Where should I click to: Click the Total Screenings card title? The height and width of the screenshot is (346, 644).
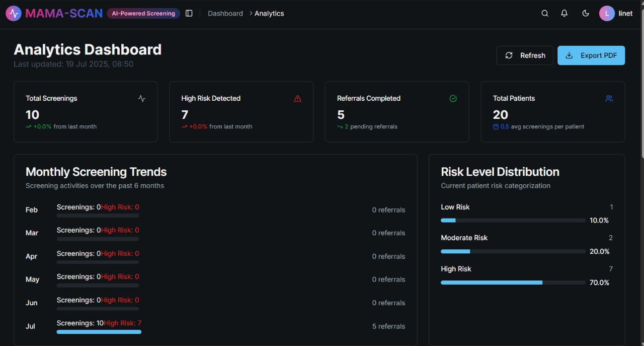pyautogui.click(x=51, y=98)
